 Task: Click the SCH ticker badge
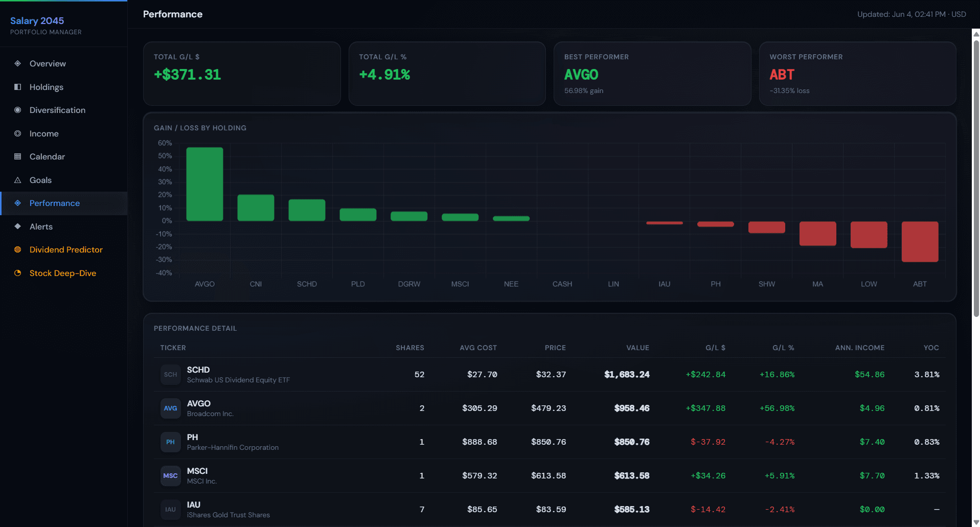[x=170, y=375]
